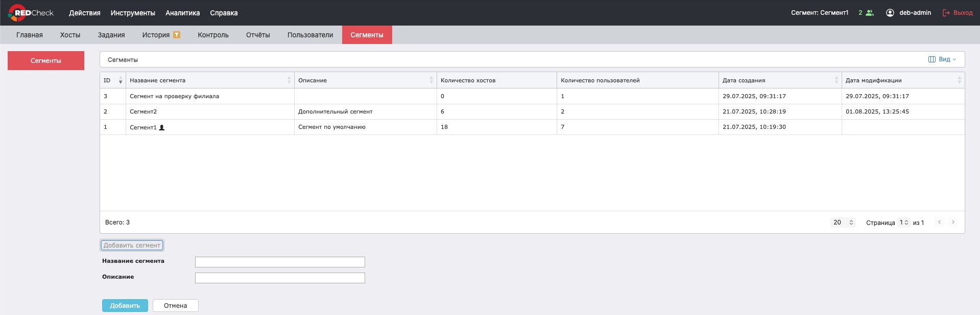
Task: Select the Сегмент2 name cell
Action: [x=210, y=111]
